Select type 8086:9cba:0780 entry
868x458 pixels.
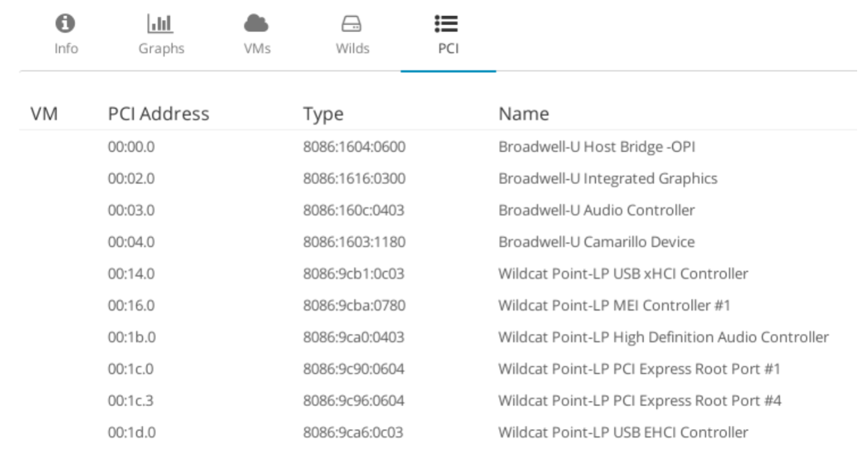pyautogui.click(x=354, y=306)
